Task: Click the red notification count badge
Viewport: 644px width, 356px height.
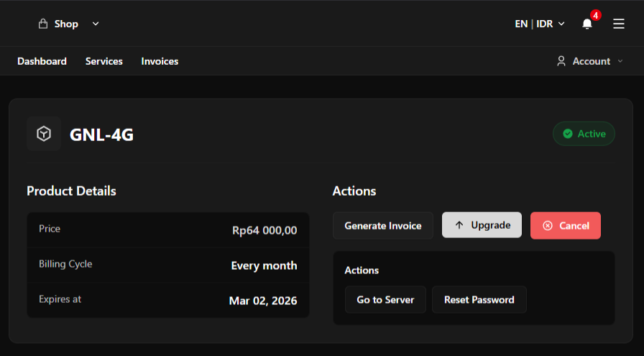Action: click(x=595, y=15)
